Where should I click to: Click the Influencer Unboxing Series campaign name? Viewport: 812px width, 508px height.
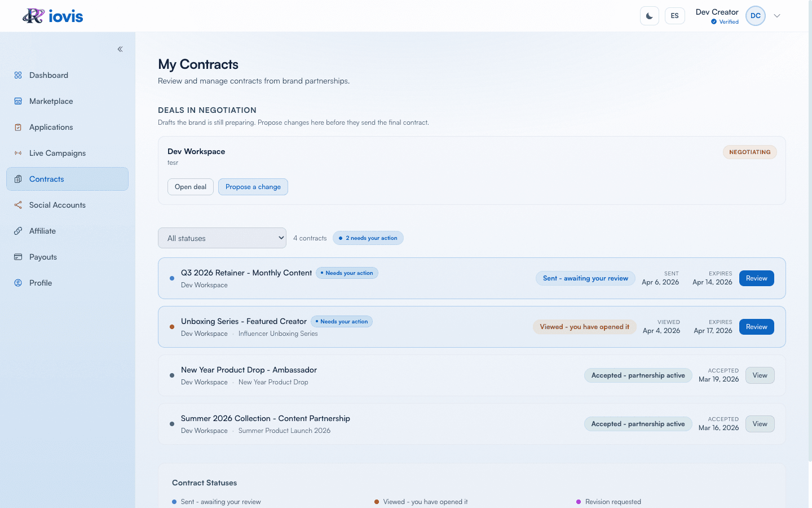click(x=278, y=334)
